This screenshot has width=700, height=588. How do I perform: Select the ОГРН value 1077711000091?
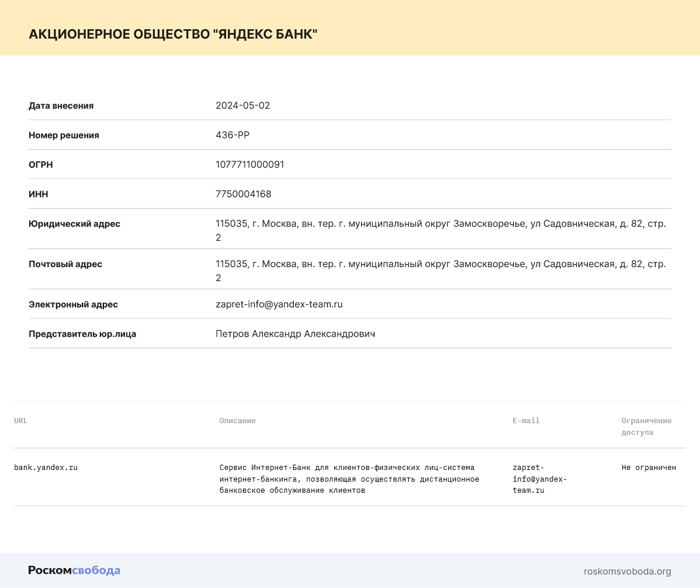point(249,164)
